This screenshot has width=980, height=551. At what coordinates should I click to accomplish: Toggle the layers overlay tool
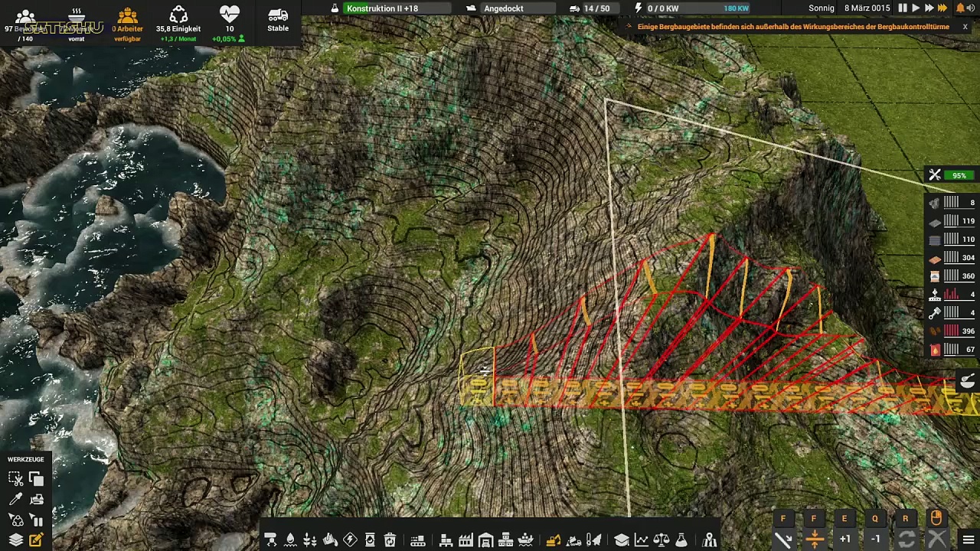pos(15,540)
